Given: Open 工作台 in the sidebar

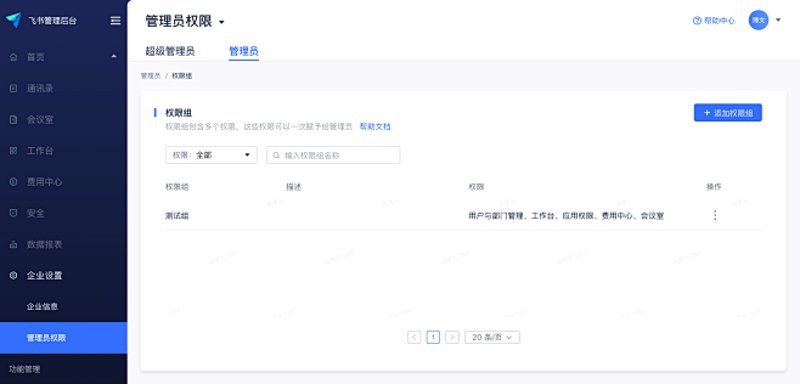Looking at the screenshot, I should coord(40,151).
